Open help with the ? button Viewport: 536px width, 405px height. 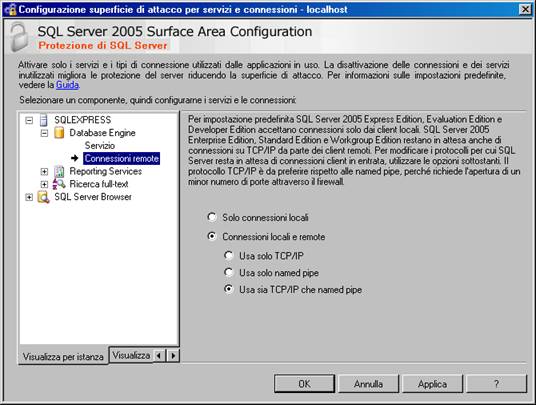[496, 384]
